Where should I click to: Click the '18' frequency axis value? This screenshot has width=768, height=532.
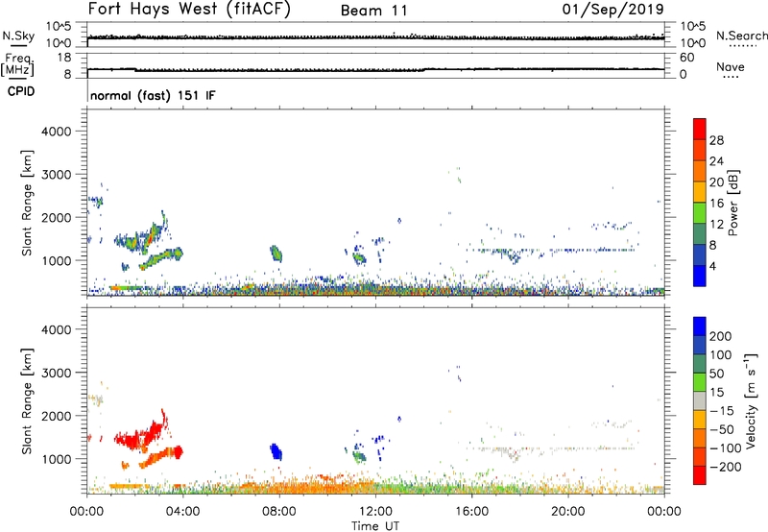coord(64,58)
